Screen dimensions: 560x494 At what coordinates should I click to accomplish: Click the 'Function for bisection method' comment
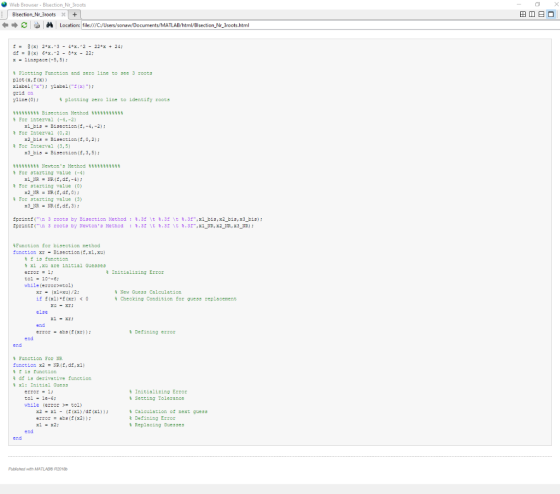click(56, 246)
